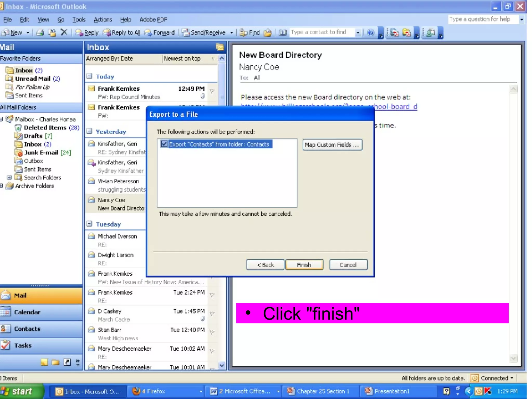Open Map Custom Fields dialog

332,145
